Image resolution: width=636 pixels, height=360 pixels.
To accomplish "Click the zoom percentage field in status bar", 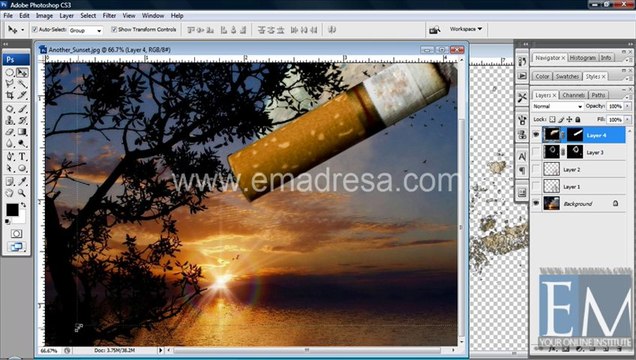I will coord(49,350).
